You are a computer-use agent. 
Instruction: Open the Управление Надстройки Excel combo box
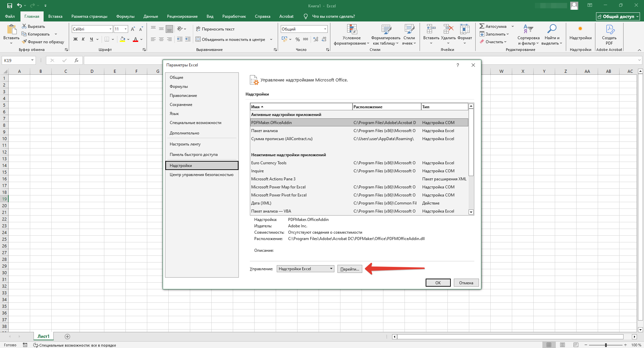coord(305,269)
